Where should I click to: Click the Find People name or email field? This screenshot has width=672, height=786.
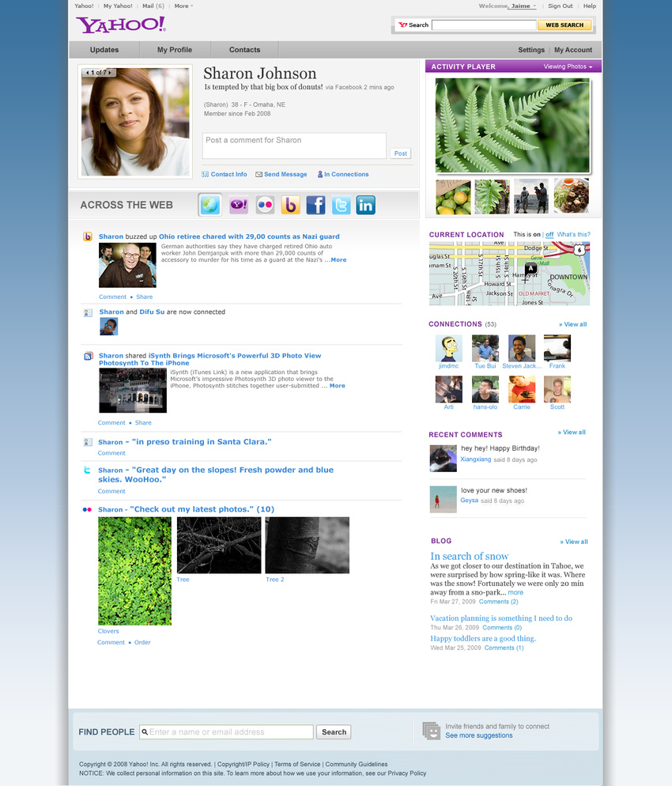tap(227, 732)
